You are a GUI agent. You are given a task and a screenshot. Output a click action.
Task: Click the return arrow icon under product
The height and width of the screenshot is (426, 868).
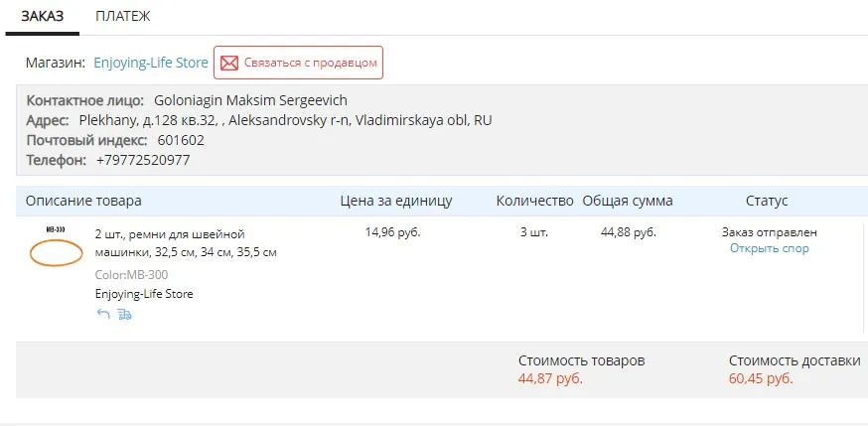tap(102, 314)
